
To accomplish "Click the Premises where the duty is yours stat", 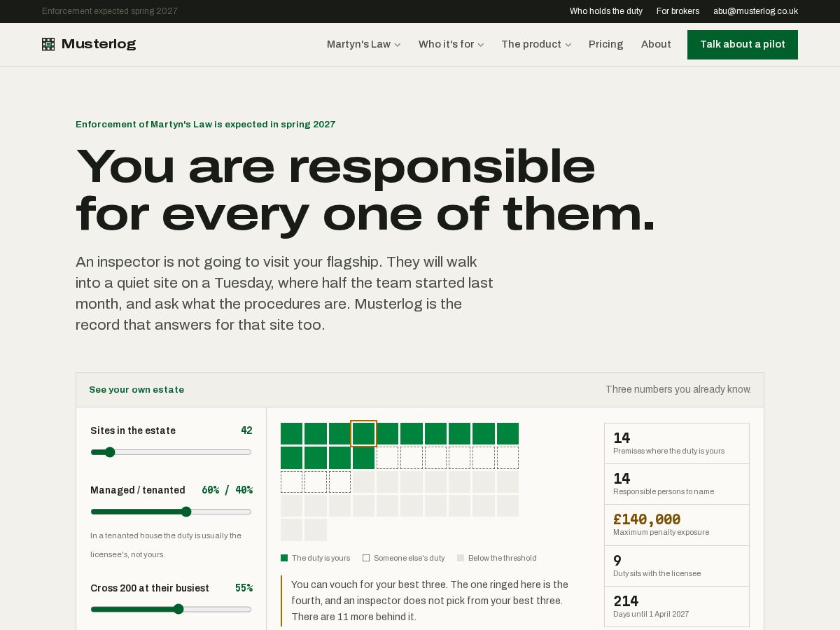I will pos(677,444).
